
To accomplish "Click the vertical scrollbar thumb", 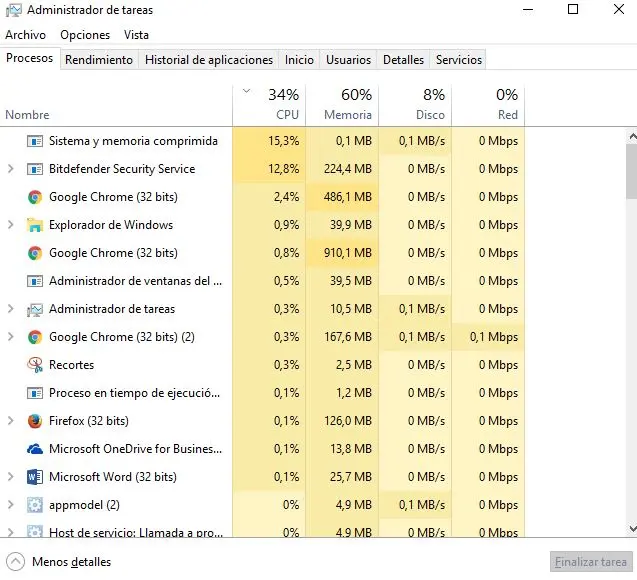I will click(x=632, y=171).
